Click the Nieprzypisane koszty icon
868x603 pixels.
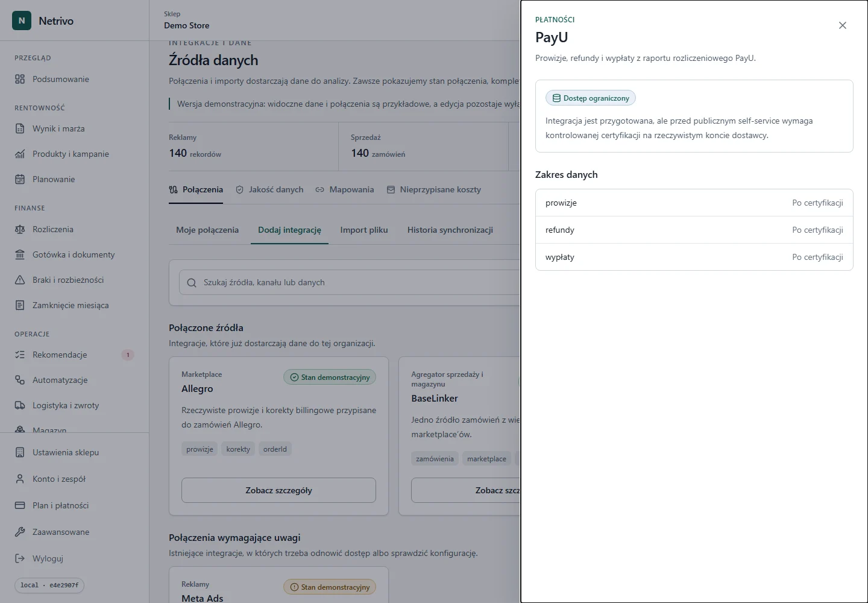(x=391, y=189)
